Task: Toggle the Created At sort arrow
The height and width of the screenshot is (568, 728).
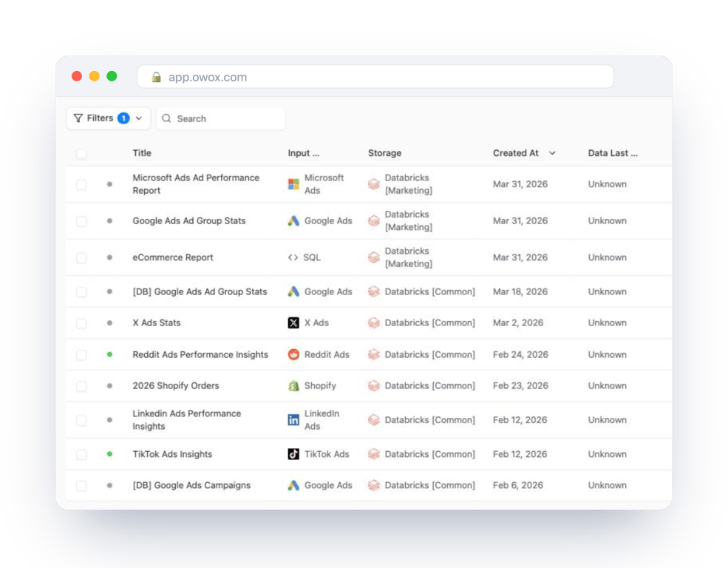Action: tap(552, 153)
